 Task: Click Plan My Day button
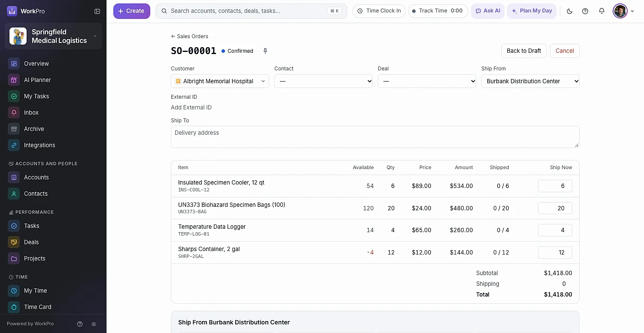click(x=532, y=11)
